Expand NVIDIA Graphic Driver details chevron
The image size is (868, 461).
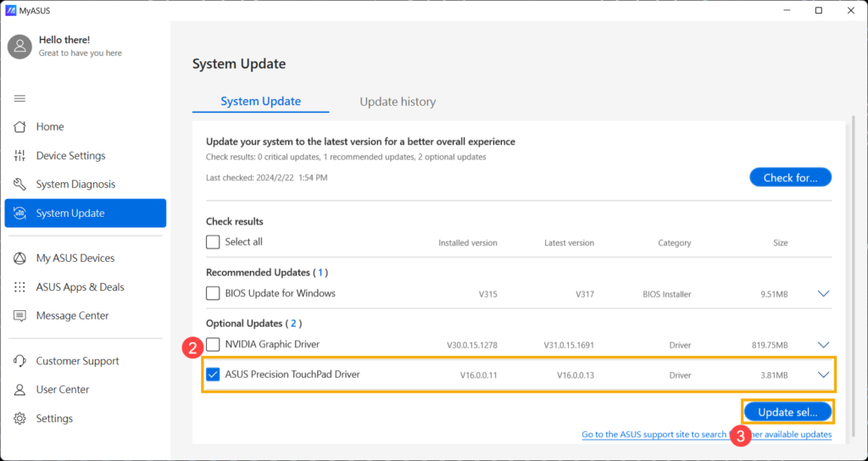point(824,345)
